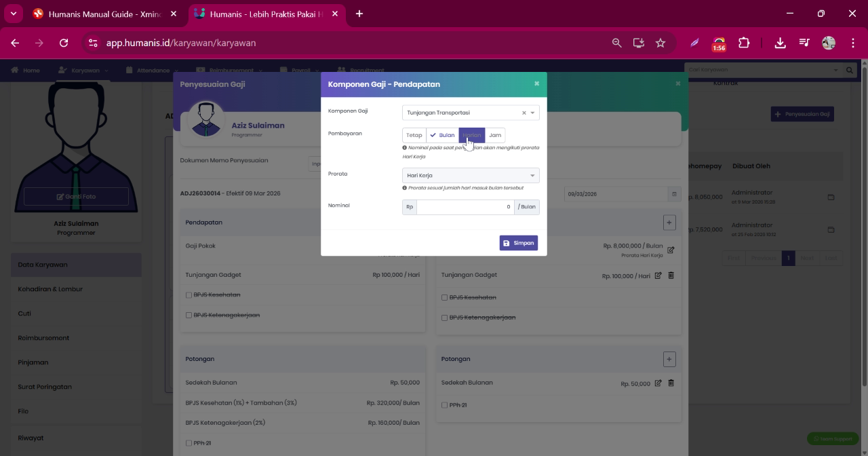The image size is (868, 456).
Task: Open browser extensions puzzle icon
Action: click(x=744, y=43)
